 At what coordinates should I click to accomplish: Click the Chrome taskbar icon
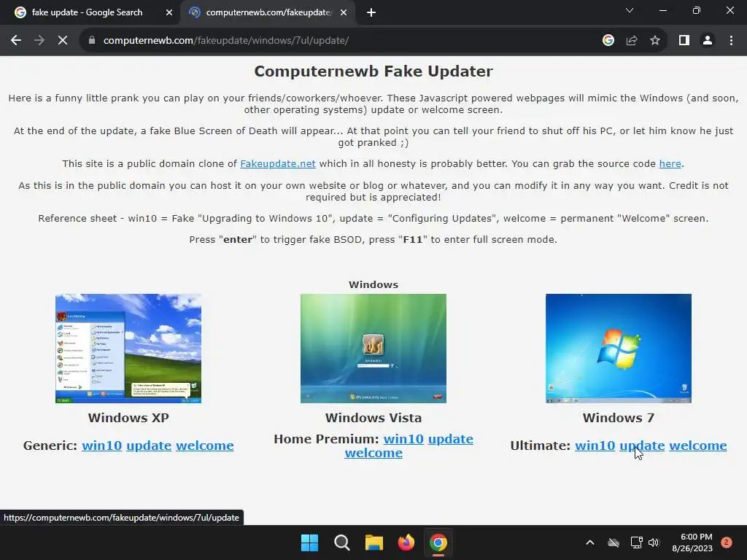click(438, 542)
